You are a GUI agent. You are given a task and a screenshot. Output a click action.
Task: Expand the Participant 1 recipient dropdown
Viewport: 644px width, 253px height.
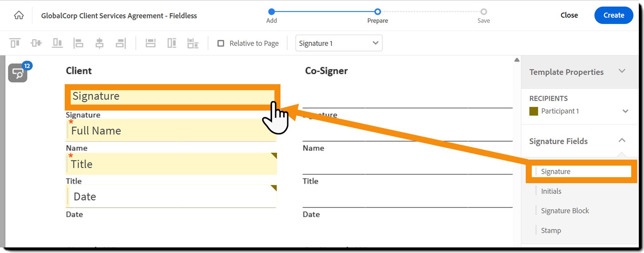(625, 111)
